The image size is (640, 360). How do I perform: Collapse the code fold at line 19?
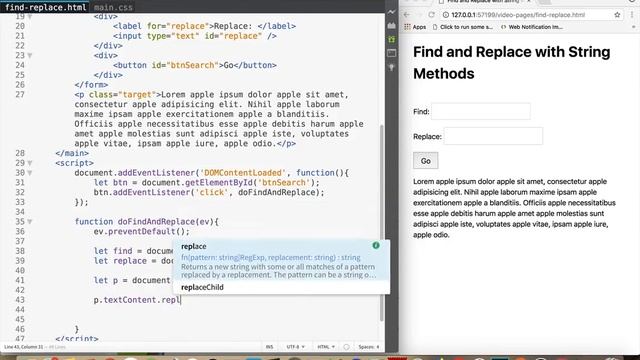pyautogui.click(x=30, y=17)
